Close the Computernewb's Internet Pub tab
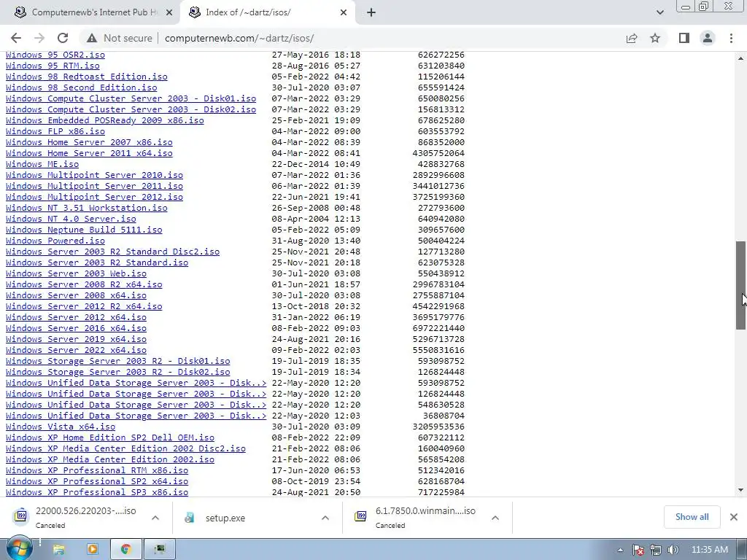This screenshot has width=747, height=560. (x=169, y=13)
